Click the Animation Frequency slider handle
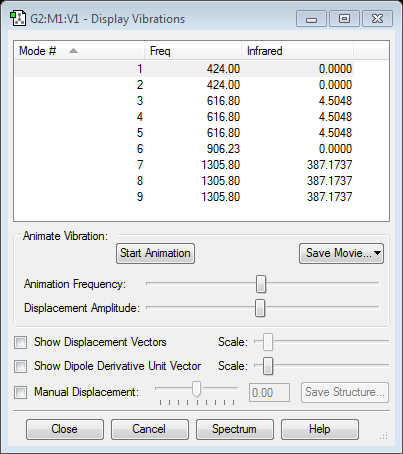Screen dimensions: 403x454 click(x=261, y=284)
